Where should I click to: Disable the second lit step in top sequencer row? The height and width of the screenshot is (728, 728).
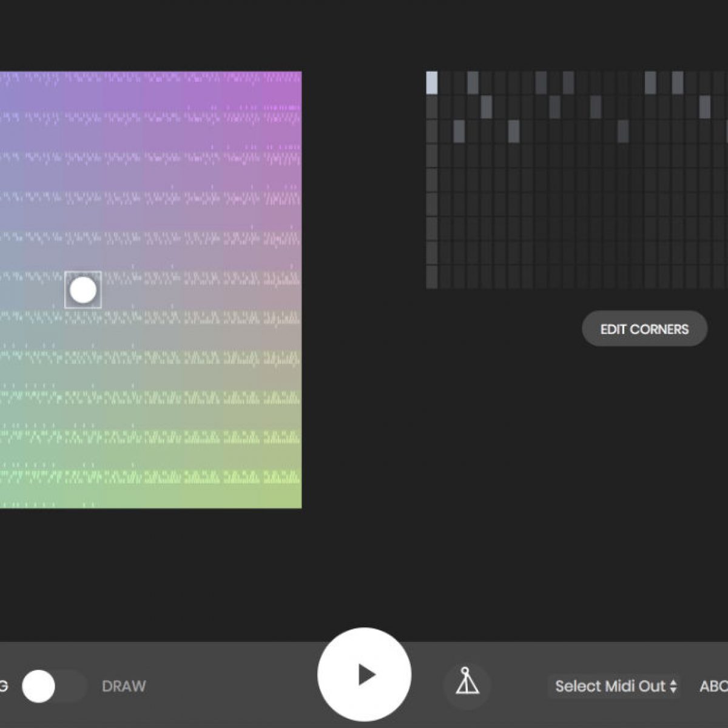473,83
